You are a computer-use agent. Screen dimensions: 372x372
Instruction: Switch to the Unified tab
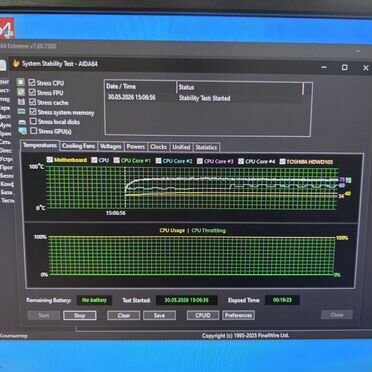(181, 147)
